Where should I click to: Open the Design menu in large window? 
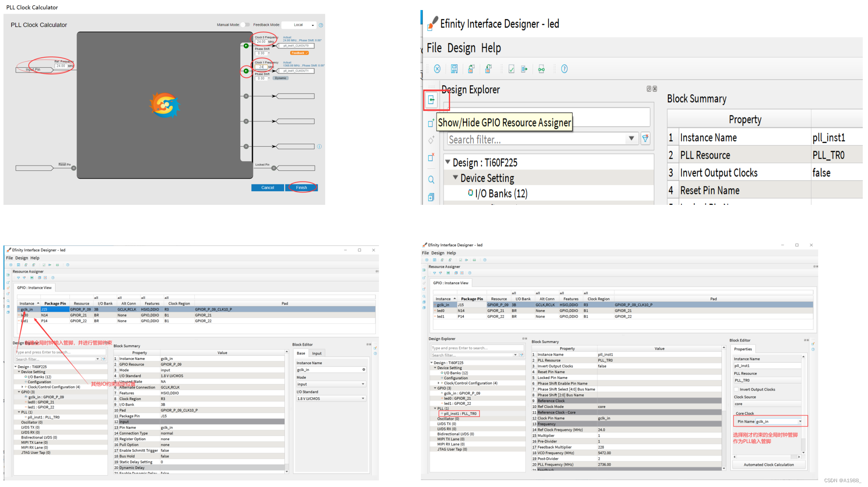pyautogui.click(x=461, y=48)
